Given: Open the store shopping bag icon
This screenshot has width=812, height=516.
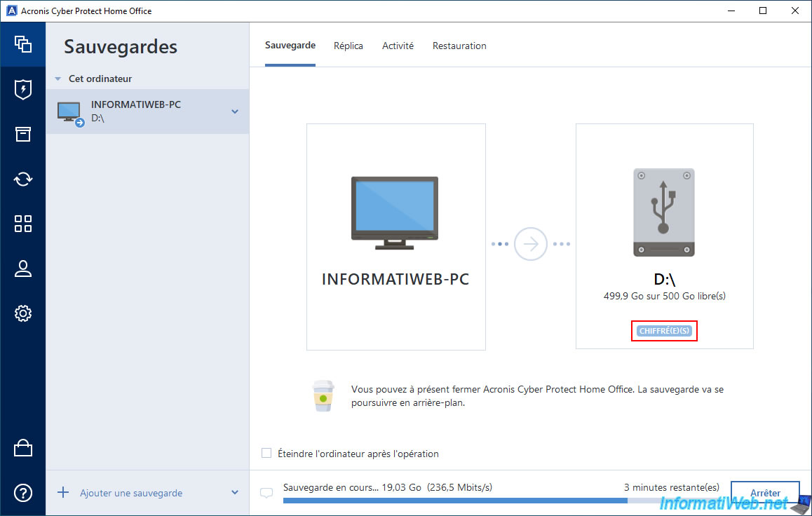Looking at the screenshot, I should pos(22,448).
